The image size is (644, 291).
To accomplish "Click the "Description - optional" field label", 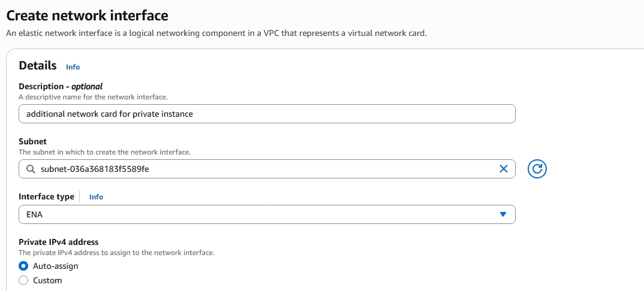I will coord(61,86).
